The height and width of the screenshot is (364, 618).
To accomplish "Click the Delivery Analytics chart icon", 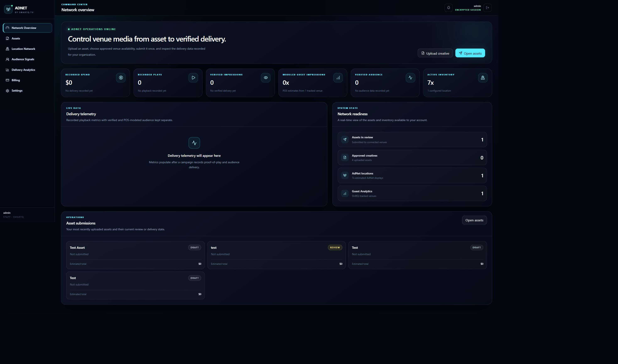I will pos(8,70).
